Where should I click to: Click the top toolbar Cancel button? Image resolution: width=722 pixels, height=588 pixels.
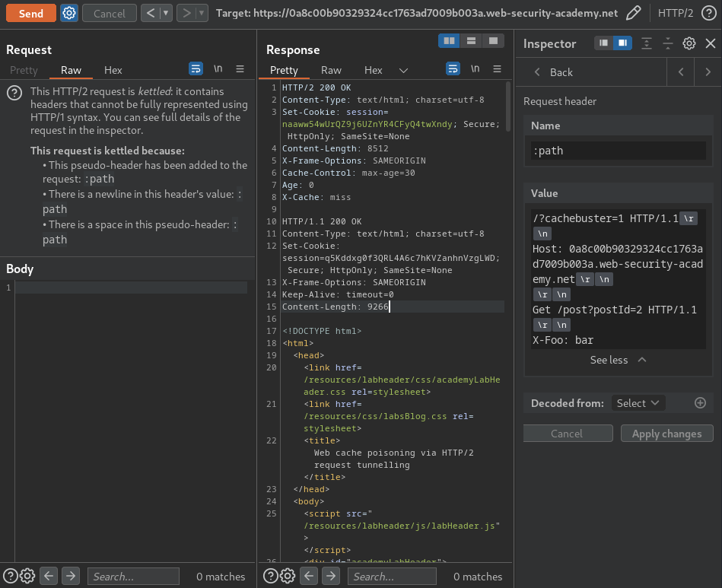click(109, 14)
